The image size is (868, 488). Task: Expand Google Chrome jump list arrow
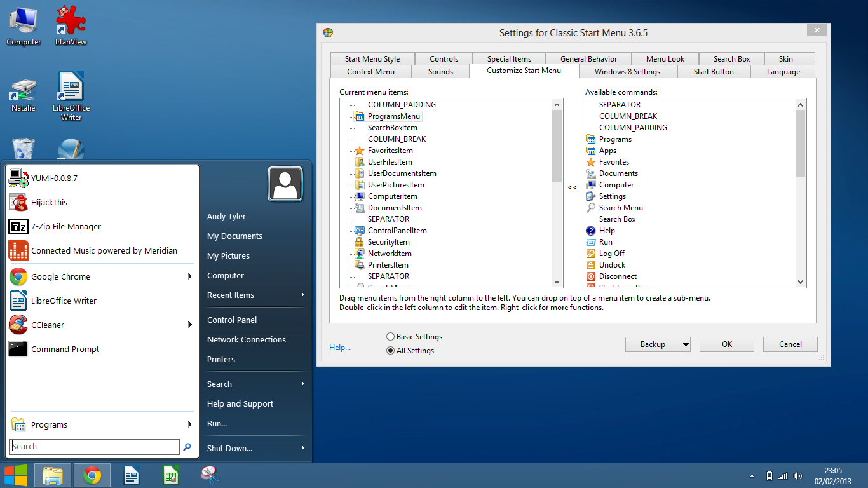(189, 276)
